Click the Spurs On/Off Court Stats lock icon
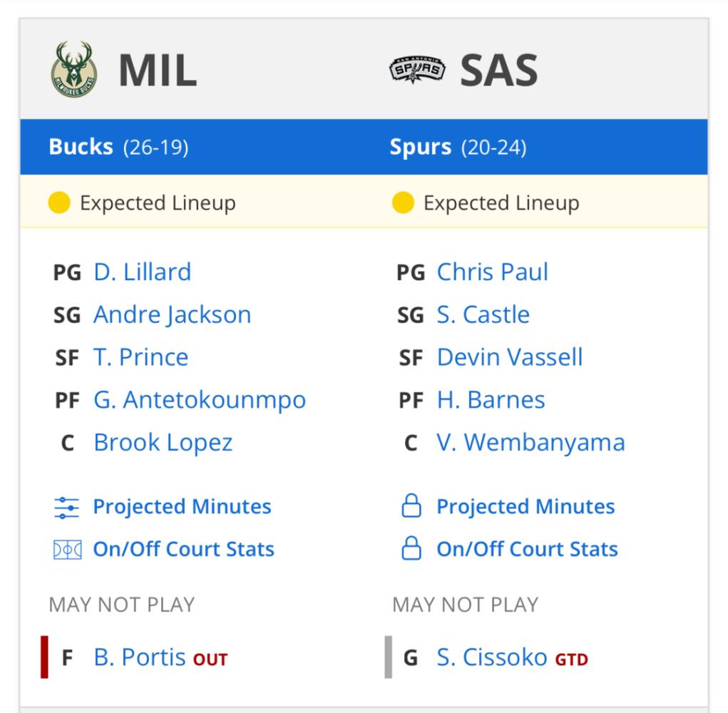 411,548
